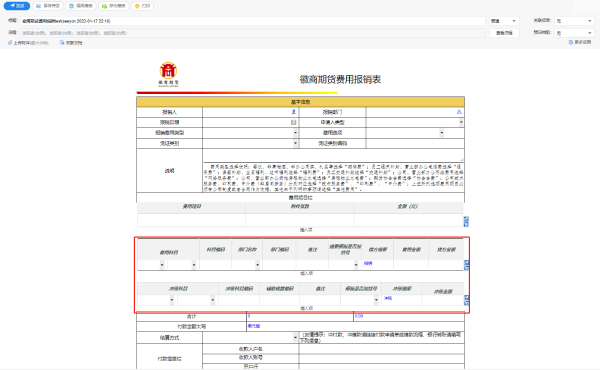Click the 金额(元) amount cell in expense table

click(408, 220)
